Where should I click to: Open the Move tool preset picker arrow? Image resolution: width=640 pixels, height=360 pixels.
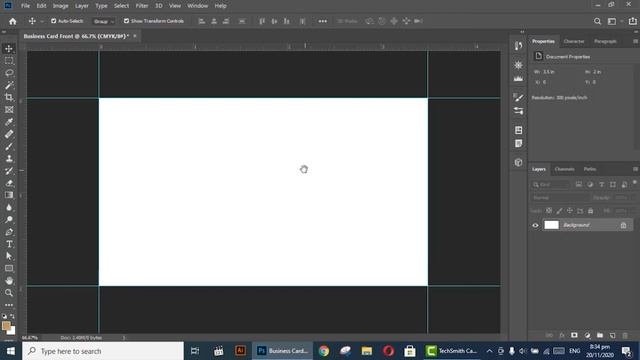pyautogui.click(x=42, y=21)
